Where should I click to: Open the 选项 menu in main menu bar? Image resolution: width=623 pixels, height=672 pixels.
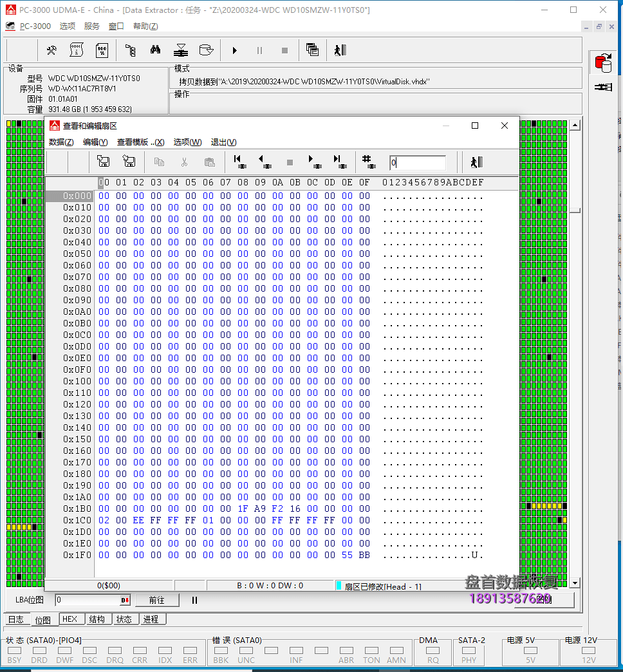tap(68, 26)
